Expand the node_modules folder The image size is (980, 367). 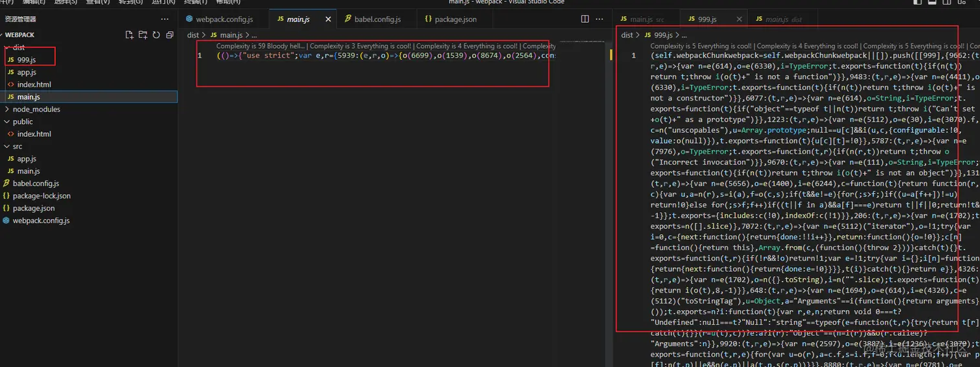(89, 109)
